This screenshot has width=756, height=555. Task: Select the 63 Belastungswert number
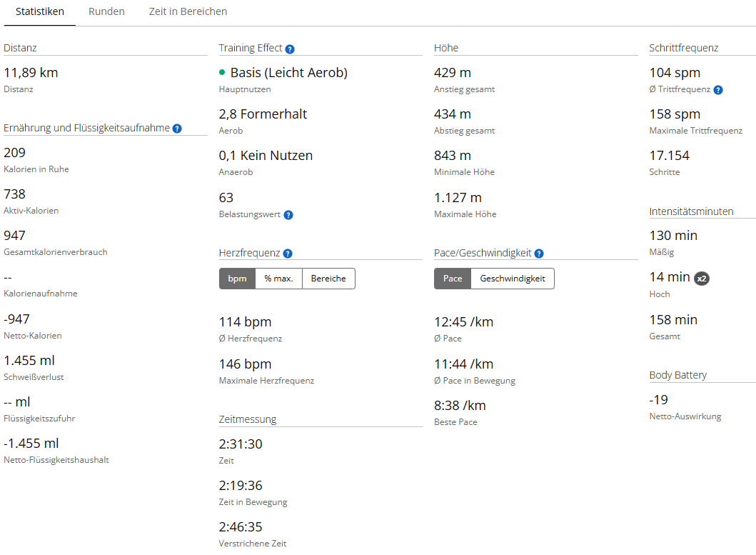coord(226,197)
